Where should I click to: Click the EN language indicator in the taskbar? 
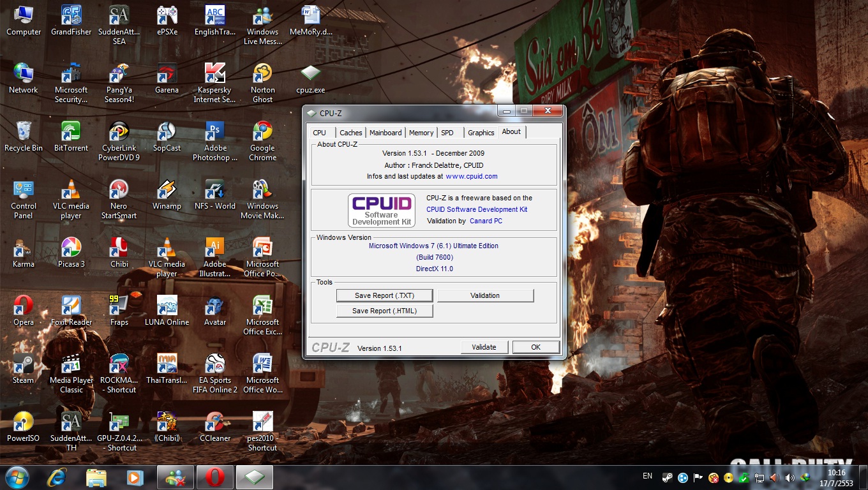coord(648,476)
